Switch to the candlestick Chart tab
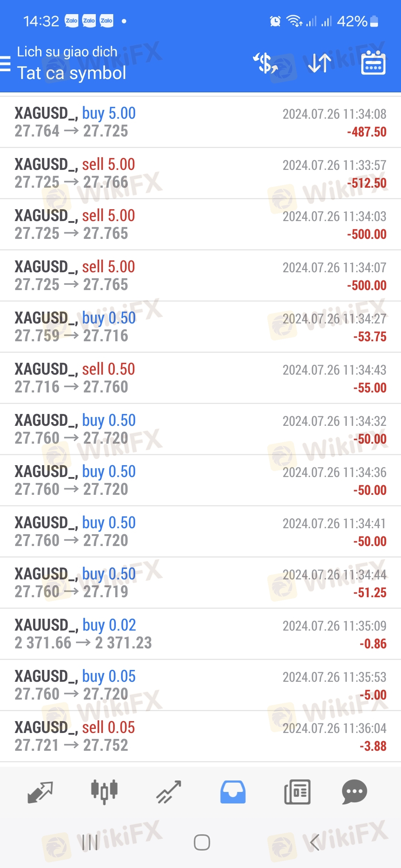 (x=104, y=792)
